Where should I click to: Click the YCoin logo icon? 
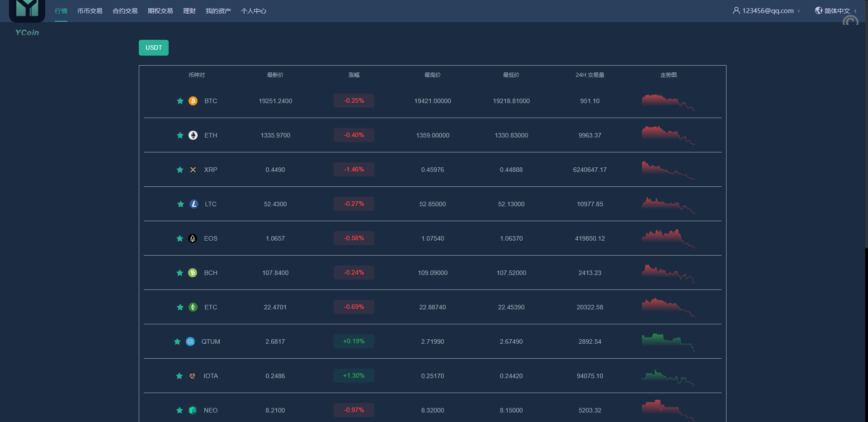(x=27, y=10)
